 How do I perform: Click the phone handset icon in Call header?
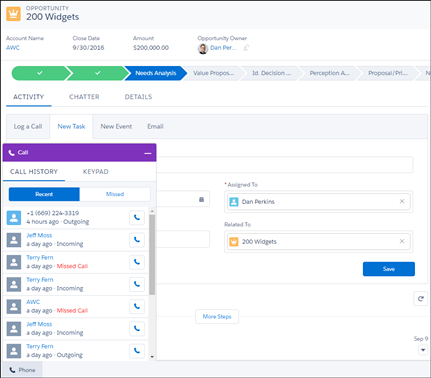11,153
